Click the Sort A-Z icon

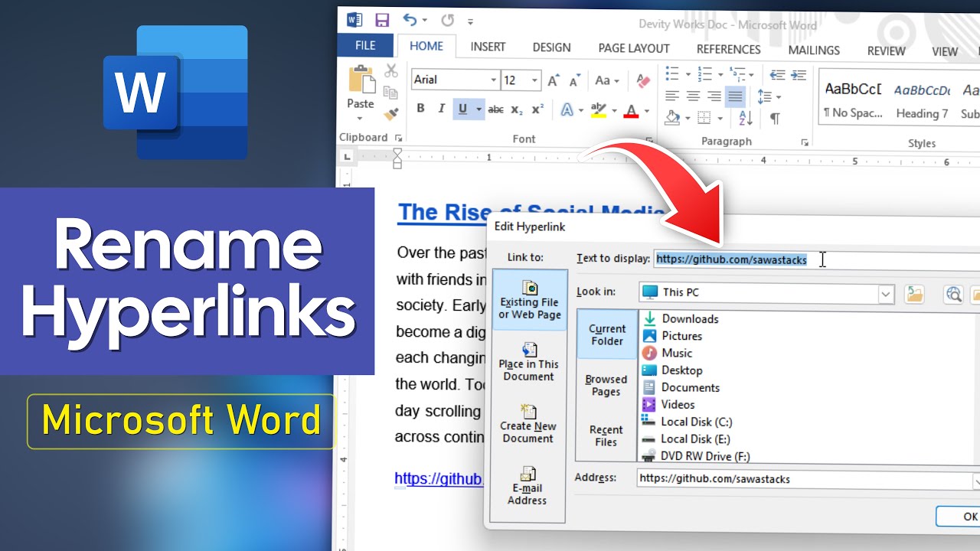(x=746, y=119)
